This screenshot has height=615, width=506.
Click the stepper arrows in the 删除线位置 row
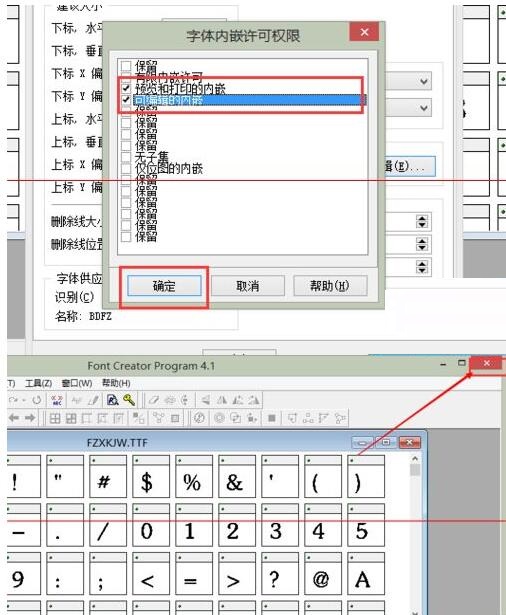tap(422, 244)
